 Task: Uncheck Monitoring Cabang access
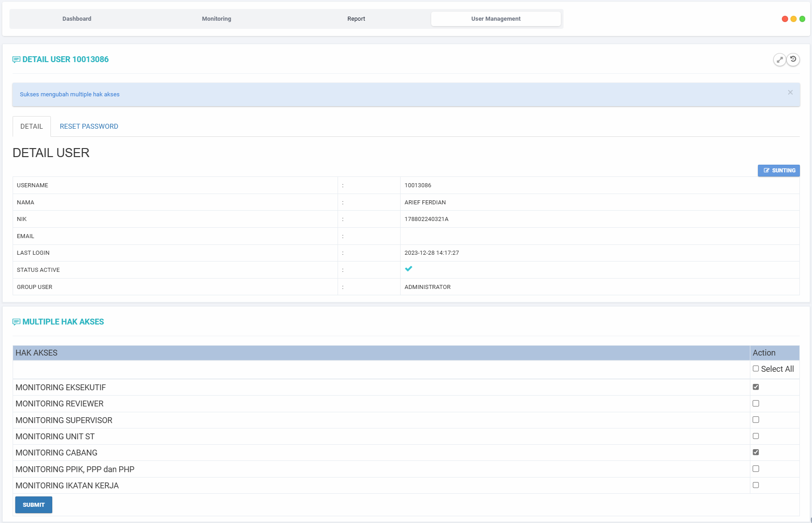coord(756,452)
